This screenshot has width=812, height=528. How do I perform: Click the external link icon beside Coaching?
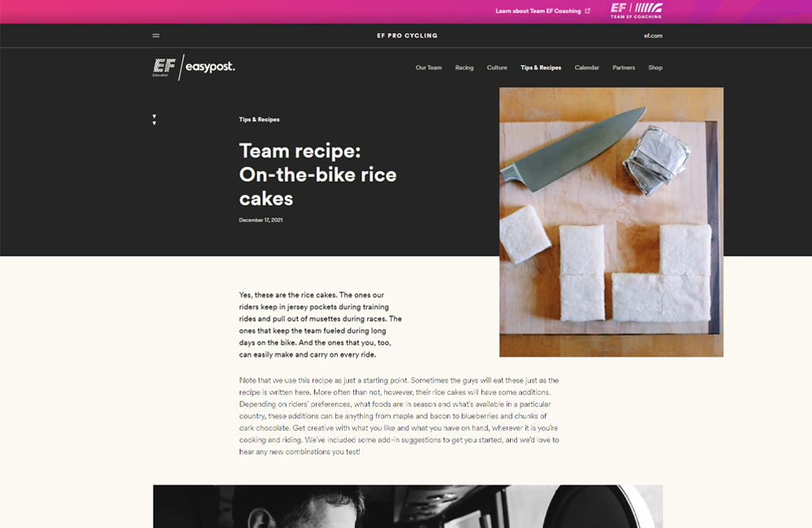point(587,11)
